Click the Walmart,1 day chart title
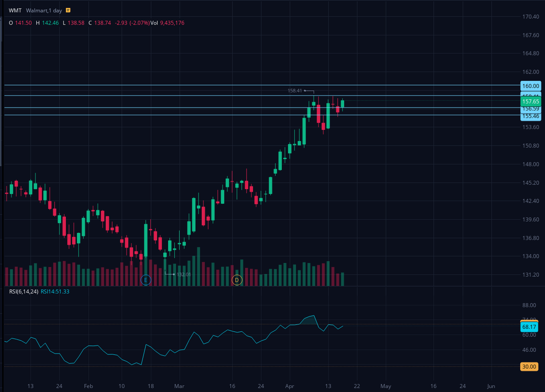545x392 pixels. (x=44, y=10)
